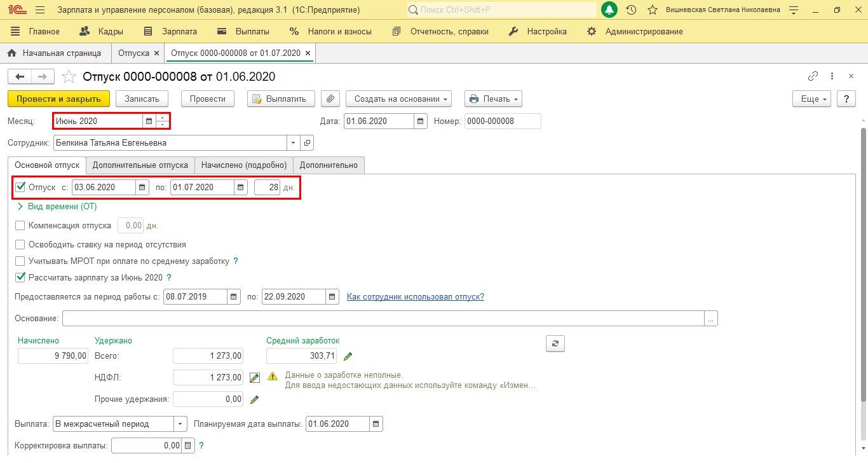Open the Сотрудник dropdown arrow
The height and width of the screenshot is (463, 868).
click(x=293, y=142)
